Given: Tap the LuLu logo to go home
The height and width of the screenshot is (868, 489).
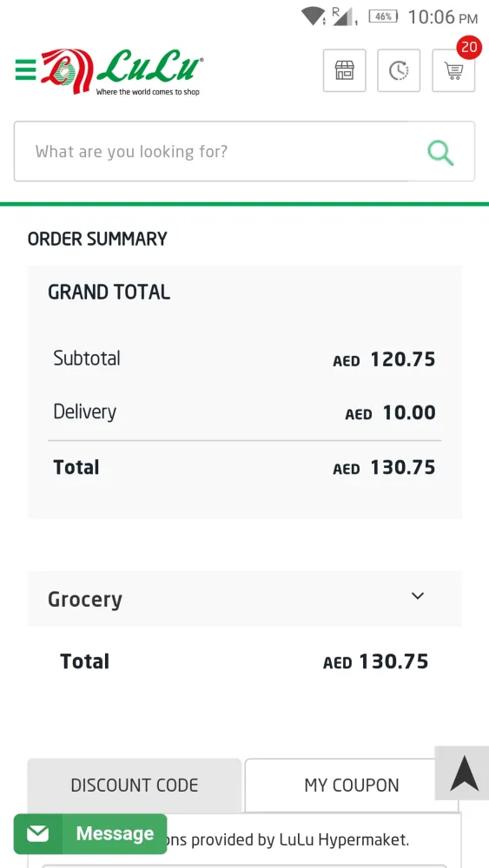Looking at the screenshot, I should click(x=122, y=71).
